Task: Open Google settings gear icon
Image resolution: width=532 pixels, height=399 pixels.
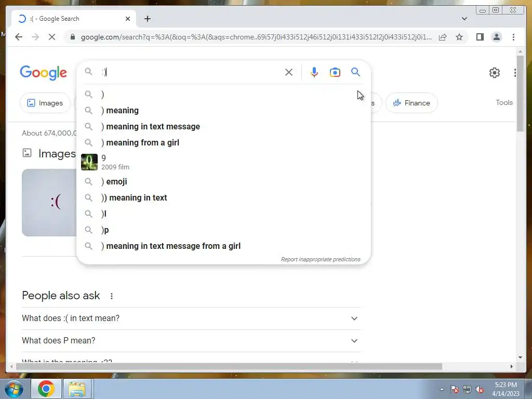Action: point(495,73)
